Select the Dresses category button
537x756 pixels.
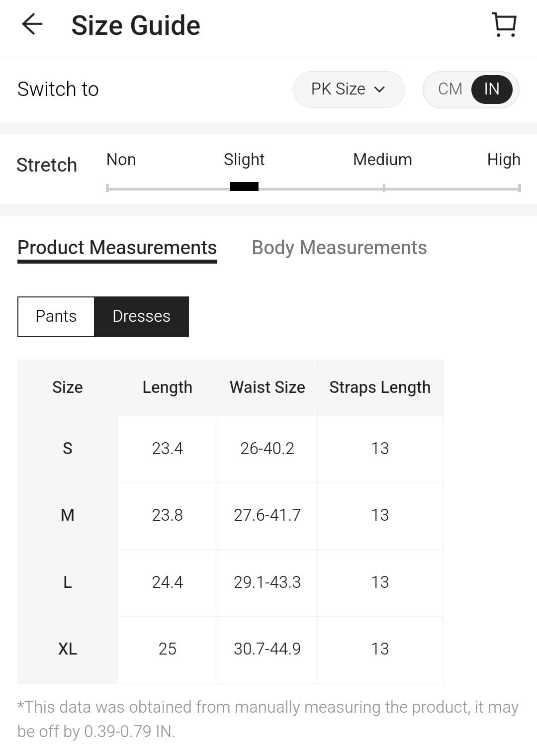coord(141,316)
